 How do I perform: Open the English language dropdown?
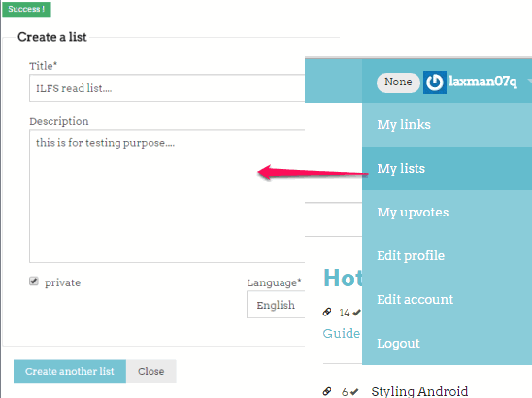click(276, 305)
